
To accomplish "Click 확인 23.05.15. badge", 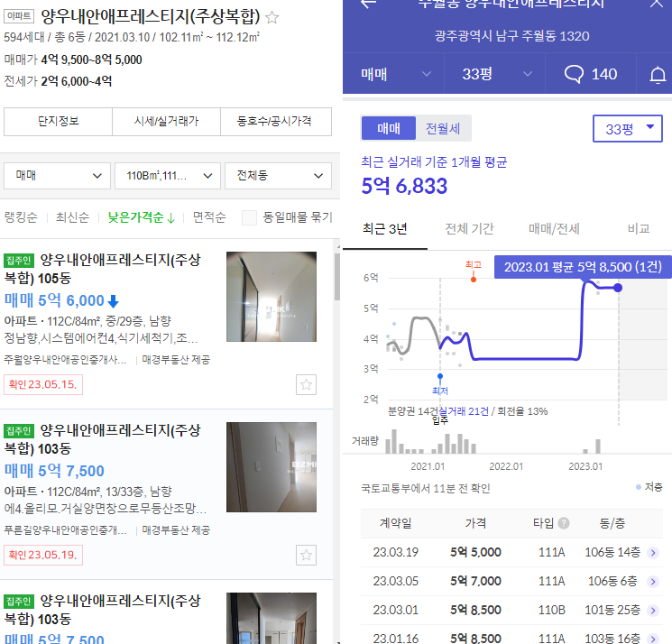I will tap(43, 385).
